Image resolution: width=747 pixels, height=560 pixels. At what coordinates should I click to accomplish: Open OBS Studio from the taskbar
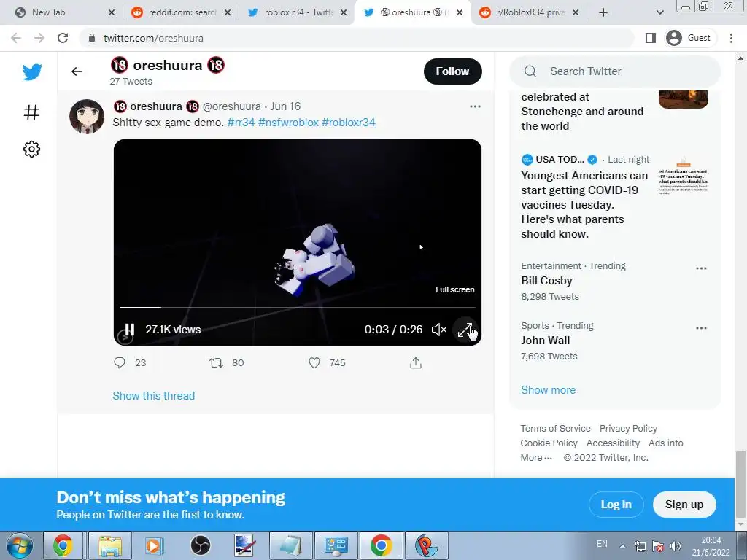(201, 545)
